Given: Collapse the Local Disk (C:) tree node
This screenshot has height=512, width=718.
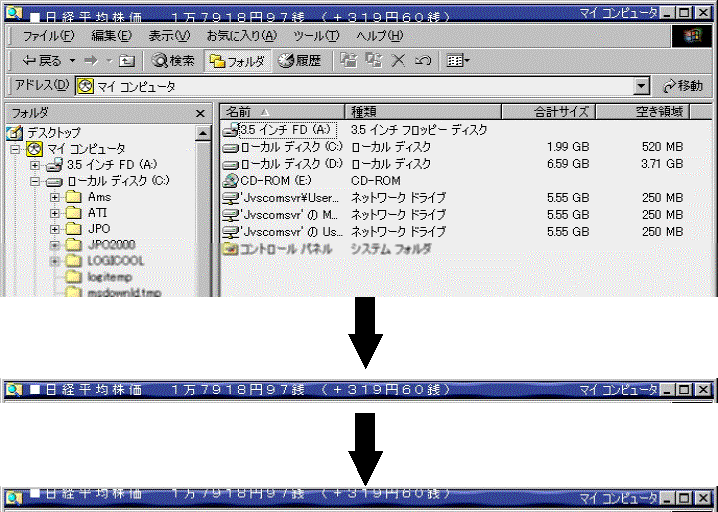Looking at the screenshot, I should pos(35,182).
